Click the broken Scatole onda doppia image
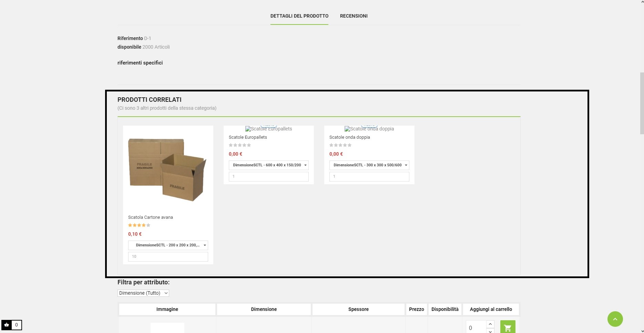This screenshot has height=333, width=644. point(369,129)
